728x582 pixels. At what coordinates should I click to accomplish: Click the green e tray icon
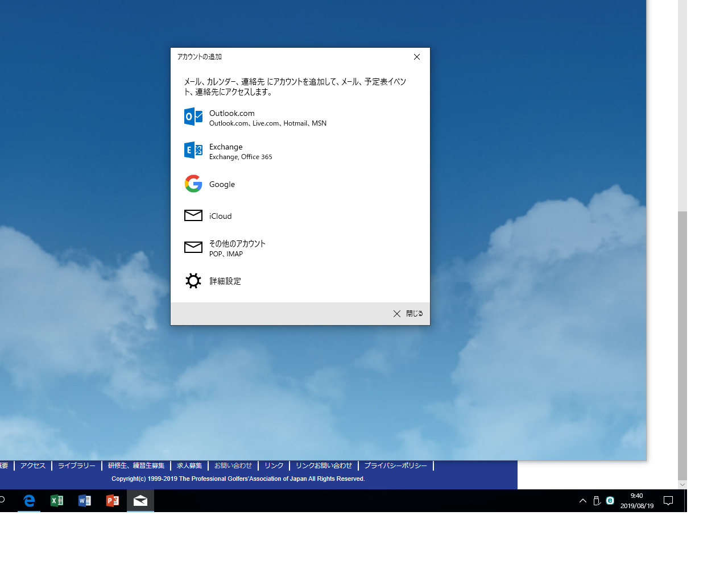(610, 501)
